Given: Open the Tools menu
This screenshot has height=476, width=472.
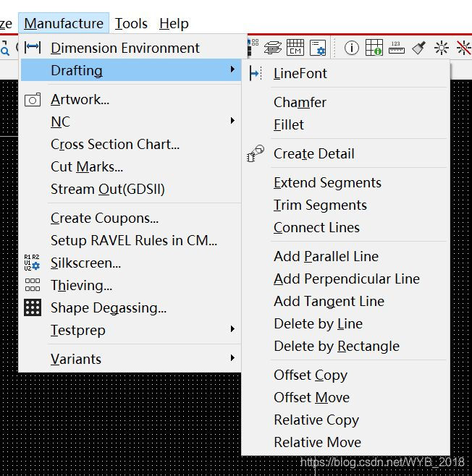Looking at the screenshot, I should click(131, 23).
